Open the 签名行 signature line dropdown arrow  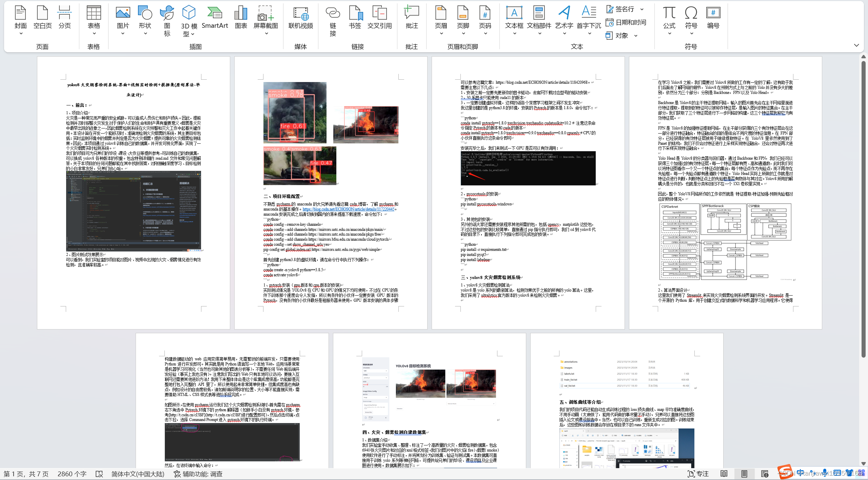[642, 9]
